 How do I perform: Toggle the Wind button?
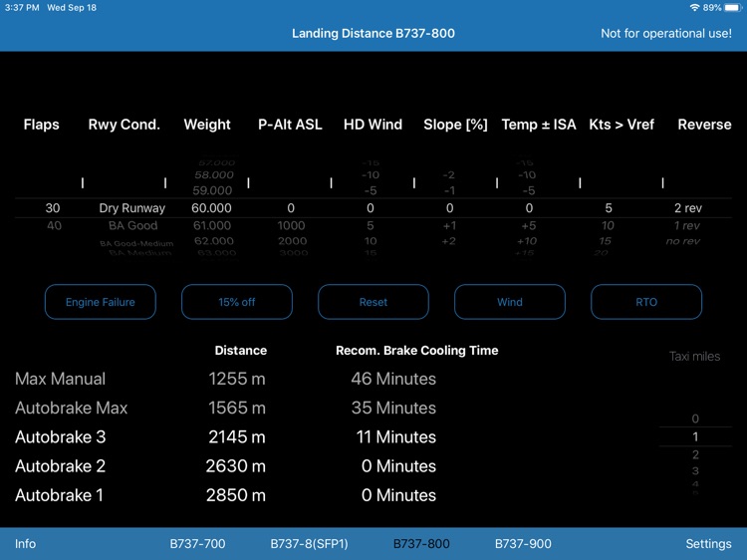coord(510,302)
